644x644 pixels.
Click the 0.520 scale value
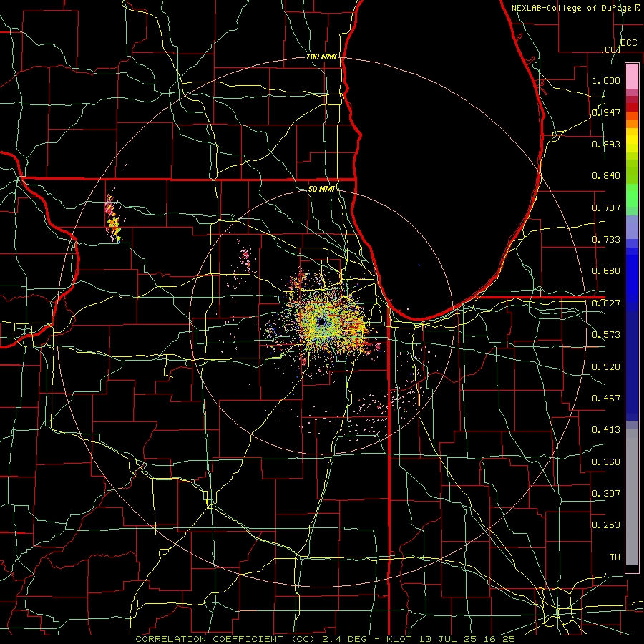(606, 367)
